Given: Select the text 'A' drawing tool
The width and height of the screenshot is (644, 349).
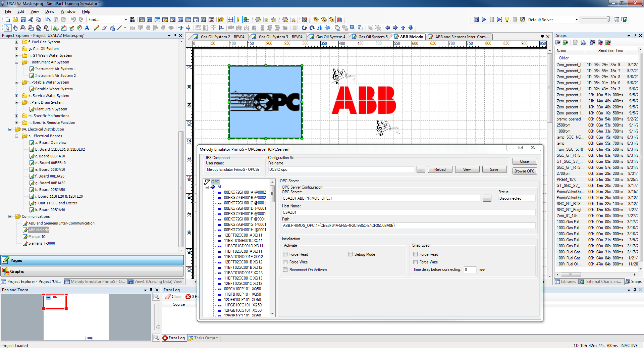Looking at the screenshot, I should tap(87, 28).
